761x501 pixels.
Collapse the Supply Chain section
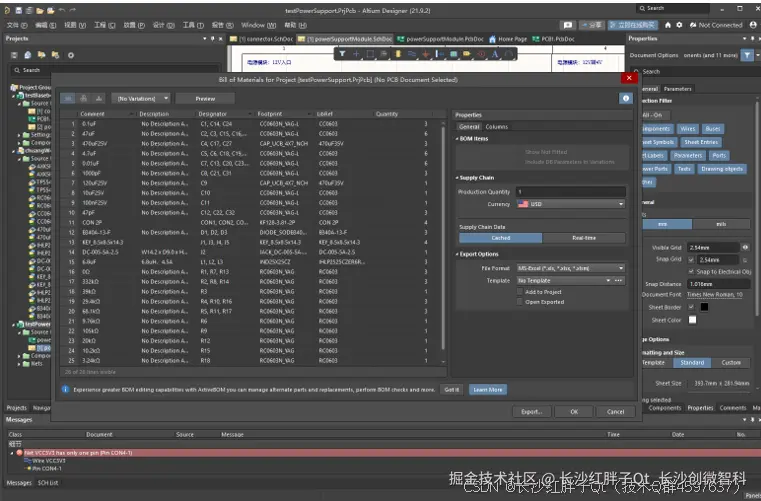point(457,178)
